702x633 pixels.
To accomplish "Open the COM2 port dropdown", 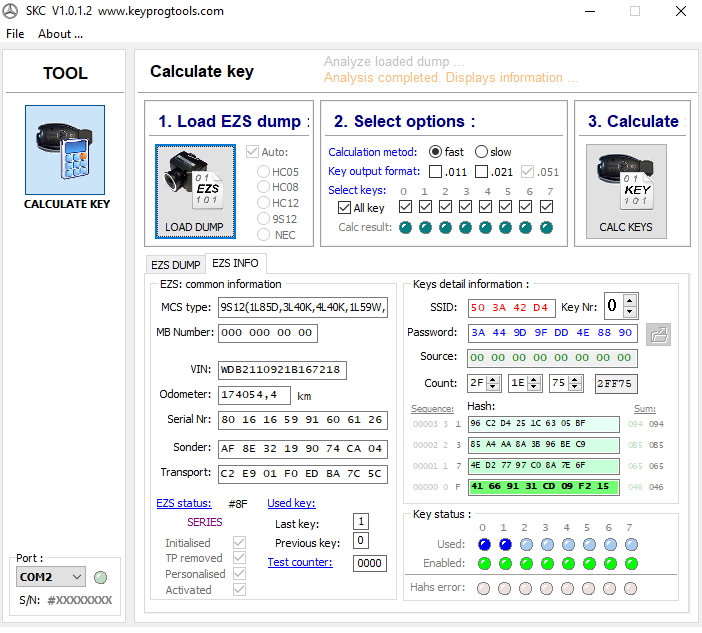I will [x=77, y=577].
